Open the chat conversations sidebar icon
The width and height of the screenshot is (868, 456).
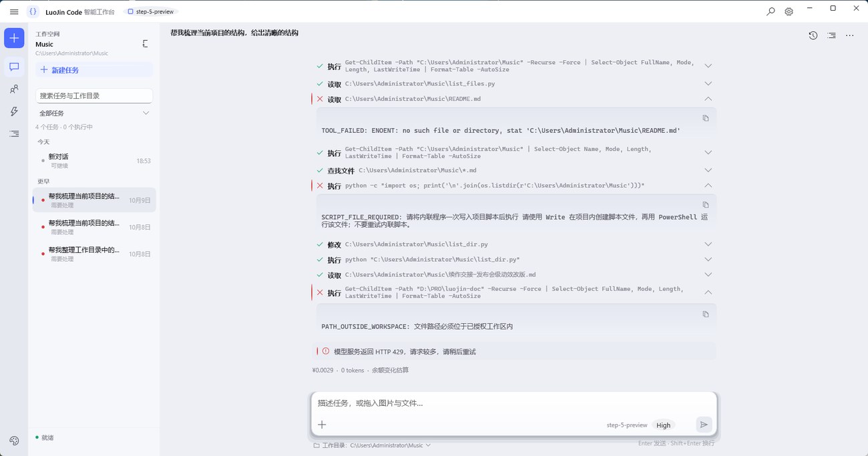pos(14,67)
